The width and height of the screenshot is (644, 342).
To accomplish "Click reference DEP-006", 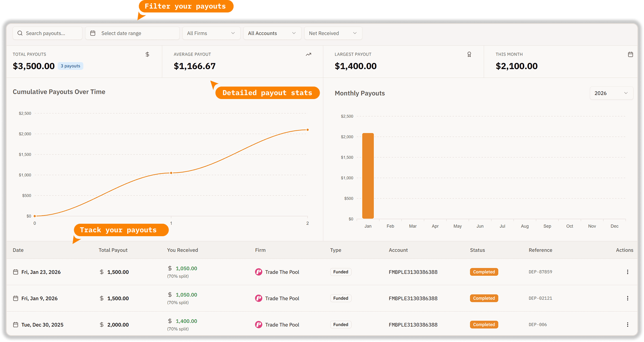I will (x=537, y=325).
